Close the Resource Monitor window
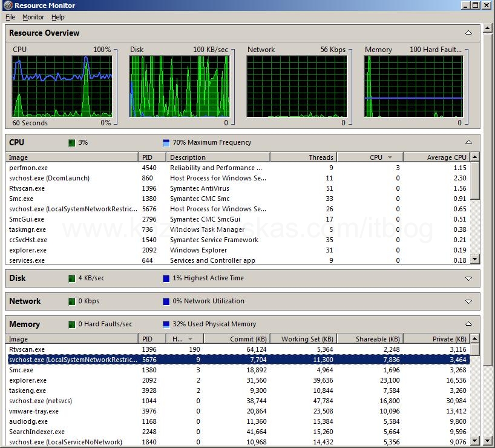Image resolution: width=495 pixels, height=448 pixels. click(487, 5)
